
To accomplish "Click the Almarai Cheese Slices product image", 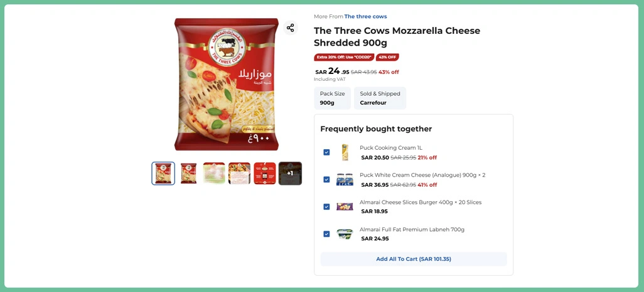I will pyautogui.click(x=345, y=207).
